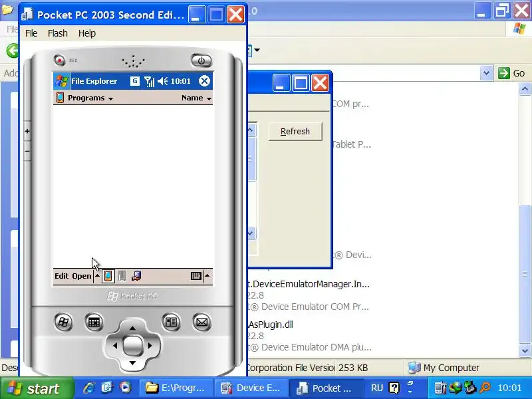Image resolution: width=532 pixels, height=399 pixels.
Task: Click the Device Emulator Manager list scroll up arrow
Action: point(251,130)
